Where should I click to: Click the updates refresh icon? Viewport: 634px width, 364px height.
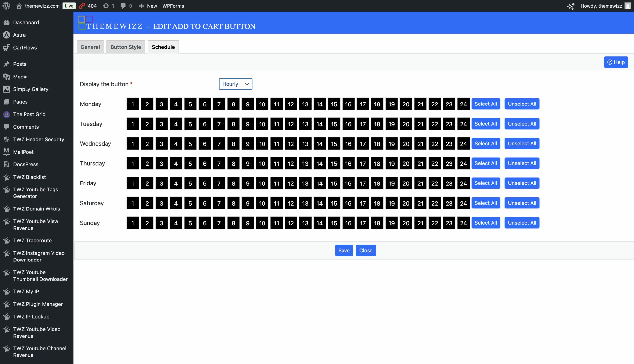tap(106, 6)
